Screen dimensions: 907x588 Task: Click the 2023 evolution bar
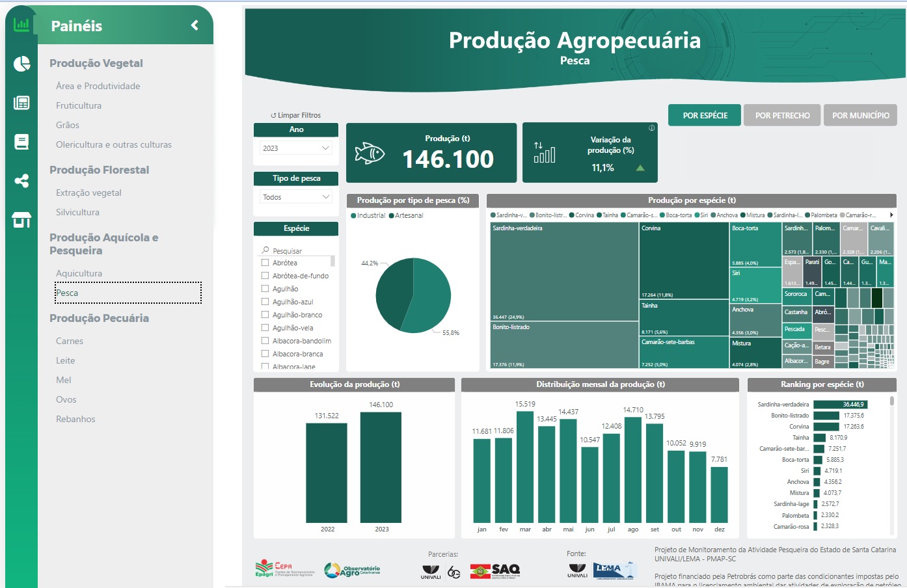click(381, 467)
